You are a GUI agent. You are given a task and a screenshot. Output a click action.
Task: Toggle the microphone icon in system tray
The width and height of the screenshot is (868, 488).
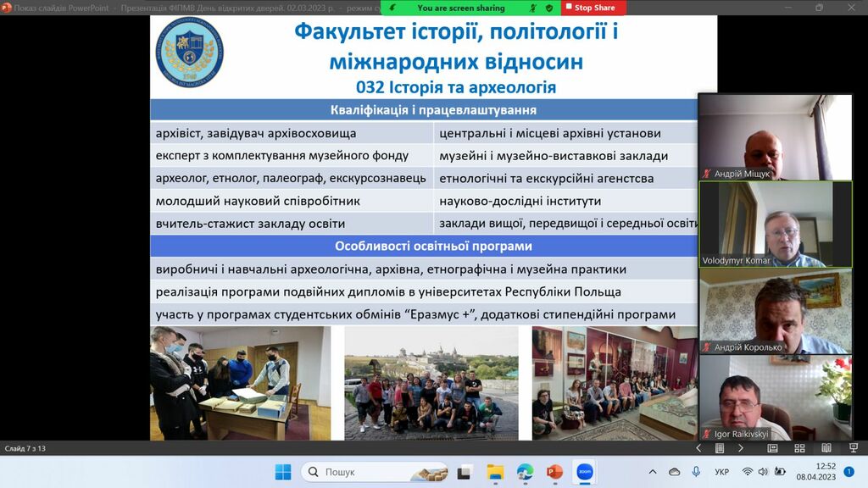coord(696,472)
